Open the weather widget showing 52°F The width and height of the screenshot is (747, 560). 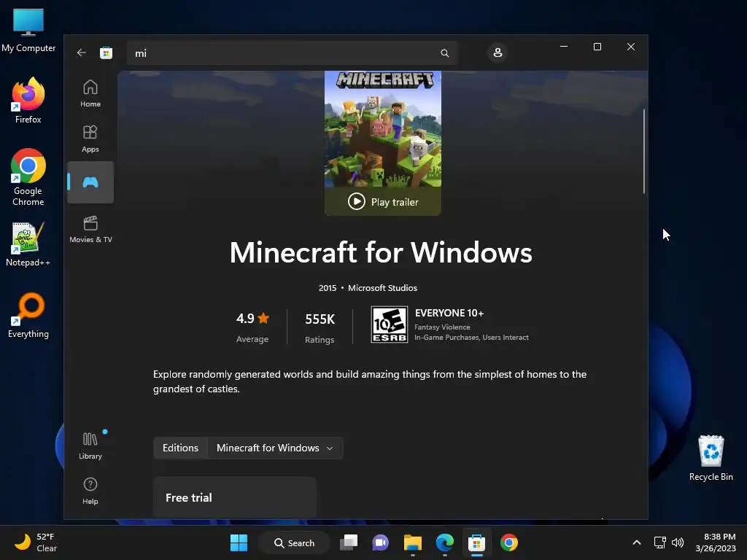(36, 542)
